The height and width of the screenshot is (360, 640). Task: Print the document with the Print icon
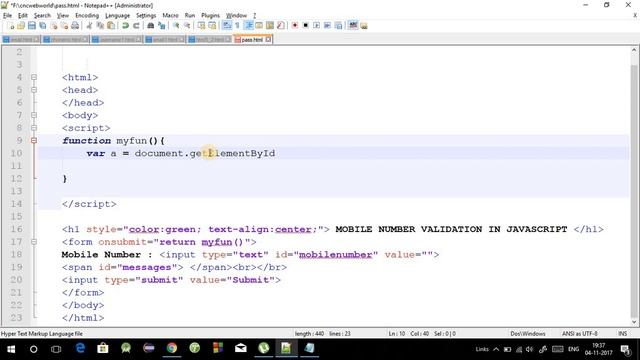75,25
